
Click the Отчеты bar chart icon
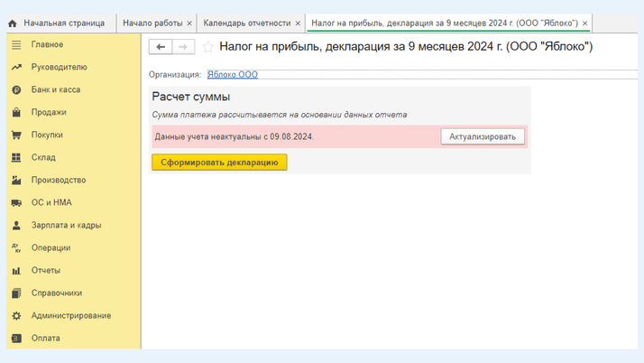[x=16, y=271]
